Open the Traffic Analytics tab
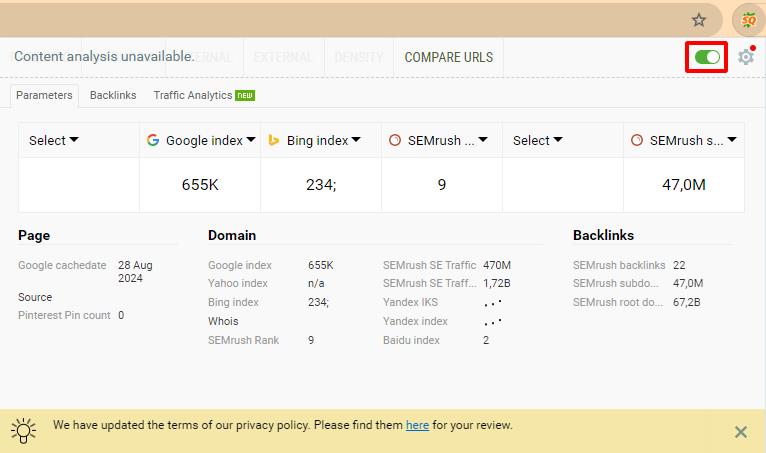The height and width of the screenshot is (453, 766). tap(192, 96)
